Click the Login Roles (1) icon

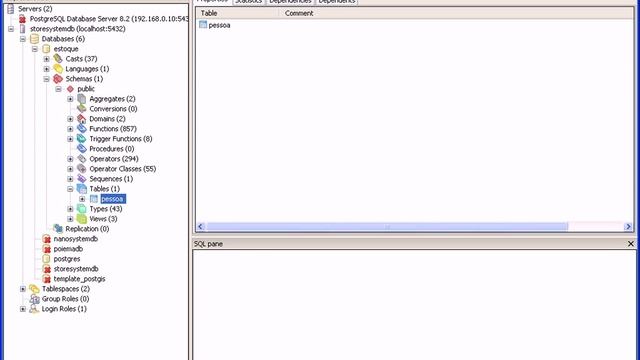point(34,309)
